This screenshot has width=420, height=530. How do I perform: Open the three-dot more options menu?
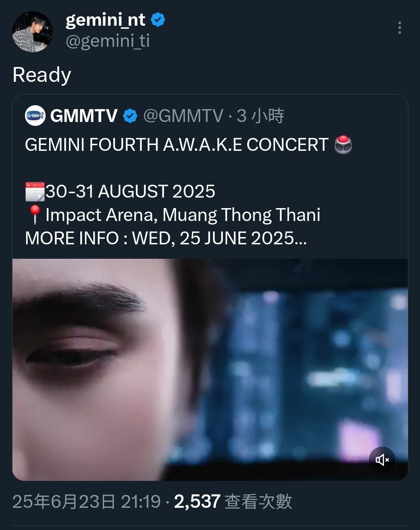point(399,28)
